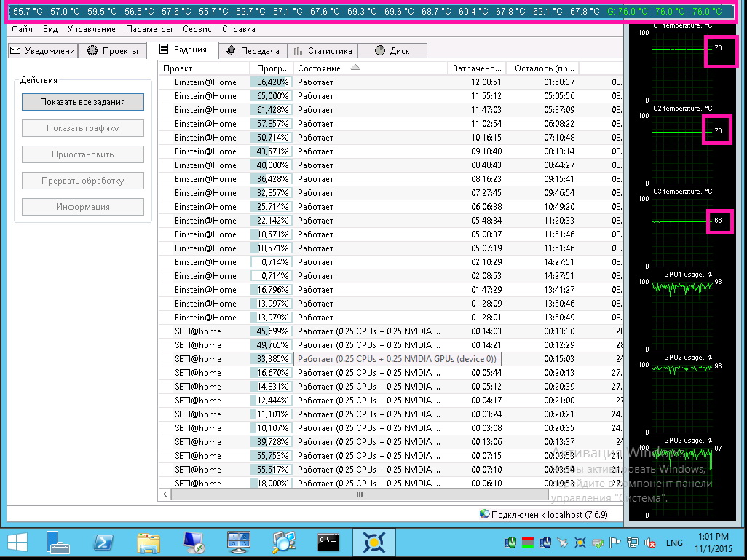Screen dimensions: 747x560
Task: Click the Приостановить button
Action: click(x=83, y=154)
